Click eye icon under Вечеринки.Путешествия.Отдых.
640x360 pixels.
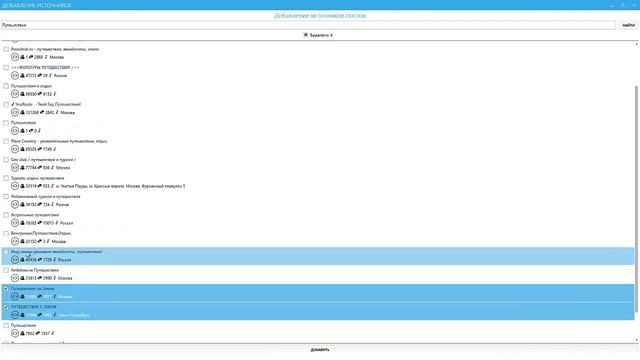point(15,241)
